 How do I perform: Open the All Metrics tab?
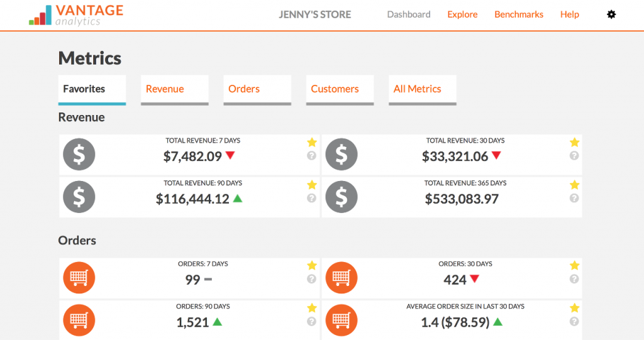tap(417, 89)
